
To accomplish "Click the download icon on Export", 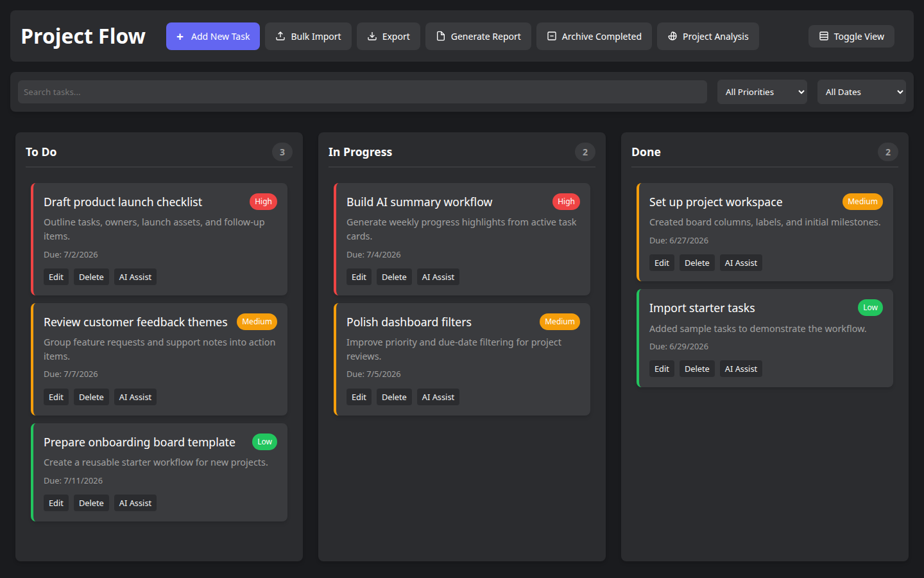I will [x=372, y=36].
